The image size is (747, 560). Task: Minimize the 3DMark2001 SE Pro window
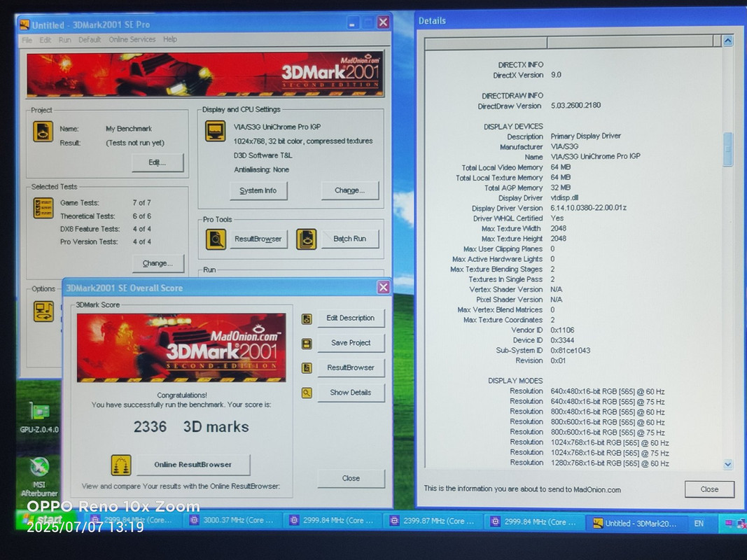pos(353,23)
